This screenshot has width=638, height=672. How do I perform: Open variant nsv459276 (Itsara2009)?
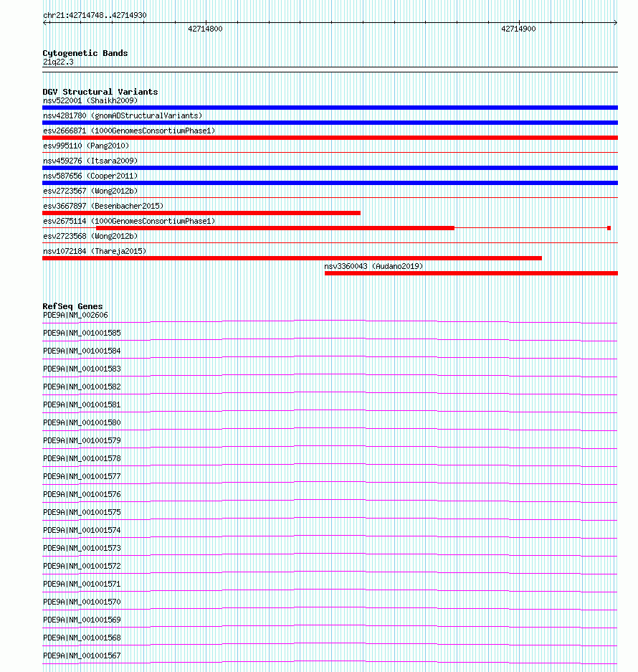coord(90,161)
